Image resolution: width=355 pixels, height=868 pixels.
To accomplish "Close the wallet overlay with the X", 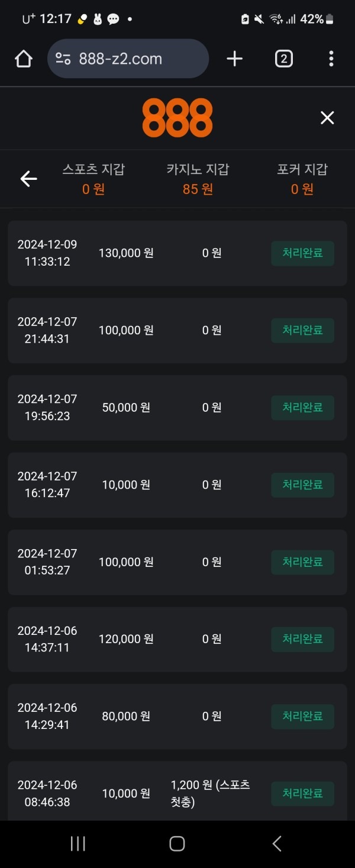I will 327,117.
